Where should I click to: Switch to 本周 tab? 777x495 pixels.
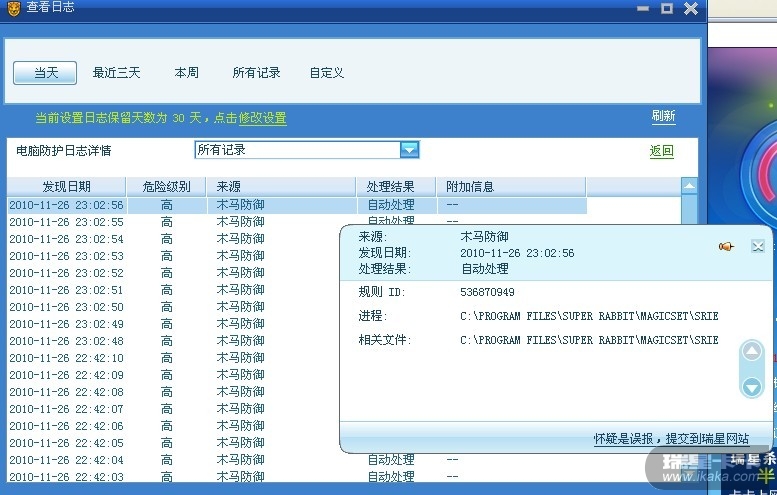[x=187, y=73]
